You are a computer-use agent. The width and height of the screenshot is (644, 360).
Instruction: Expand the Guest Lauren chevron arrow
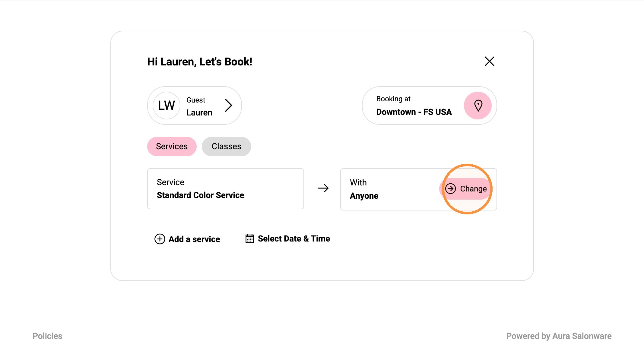pyautogui.click(x=229, y=105)
